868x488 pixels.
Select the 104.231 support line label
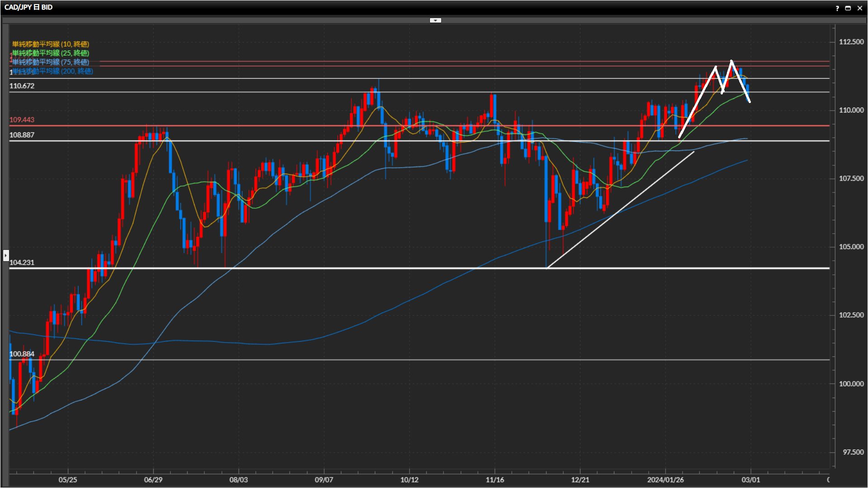pyautogui.click(x=22, y=263)
